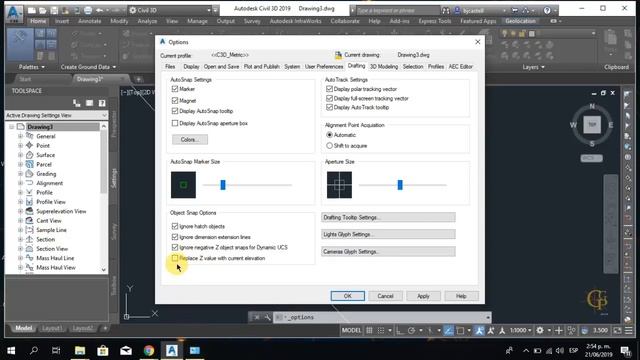The height and width of the screenshot is (360, 640).
Task: Click the MODEL status bar button
Action: [x=351, y=330]
